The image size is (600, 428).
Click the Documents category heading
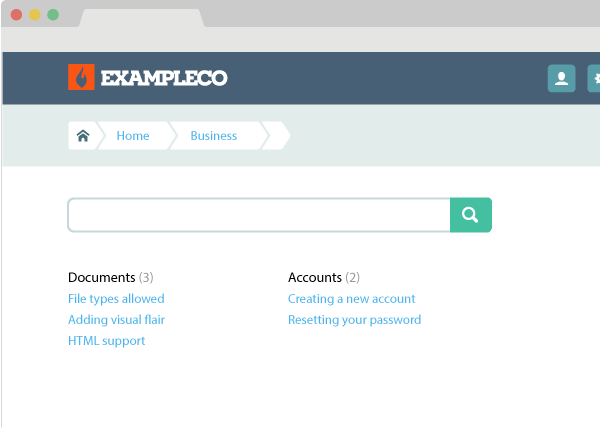(101, 277)
